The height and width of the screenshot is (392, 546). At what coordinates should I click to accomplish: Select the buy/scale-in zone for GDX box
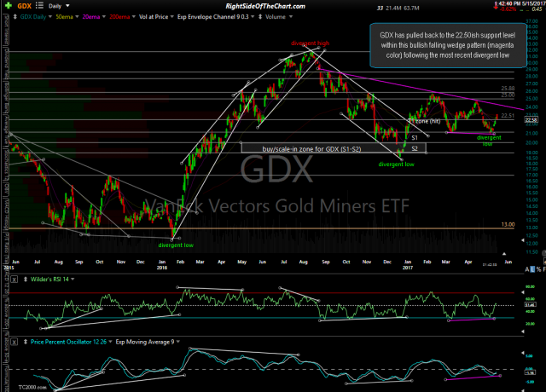click(334, 148)
